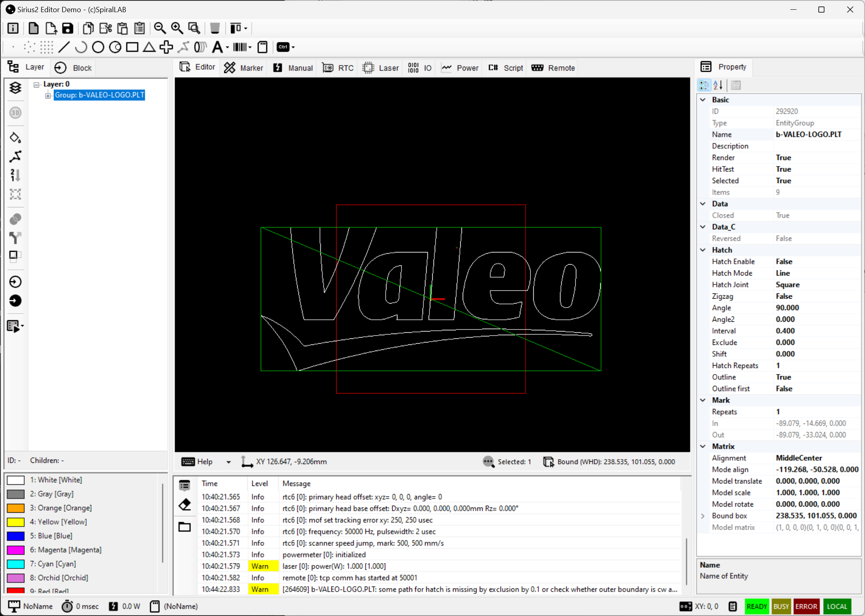Click the black-filled right-arrow sidebar icon
This screenshot has width=865, height=616.
click(x=15, y=301)
